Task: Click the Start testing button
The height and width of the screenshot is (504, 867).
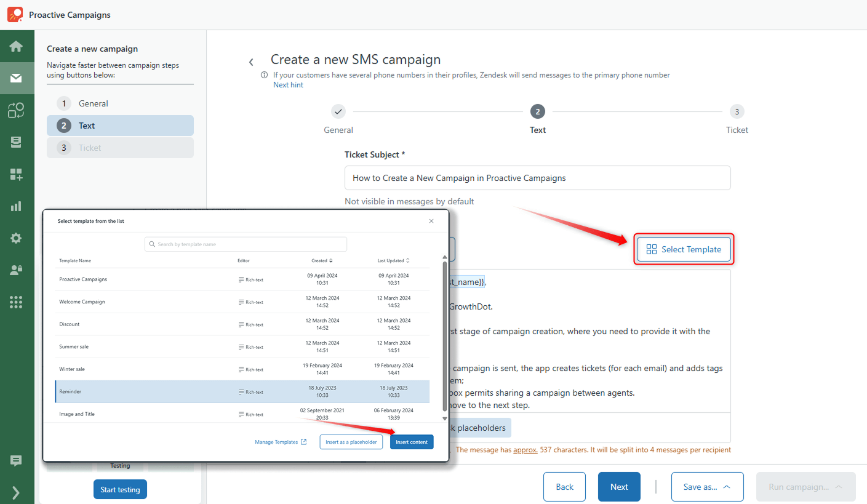Action: tap(120, 490)
